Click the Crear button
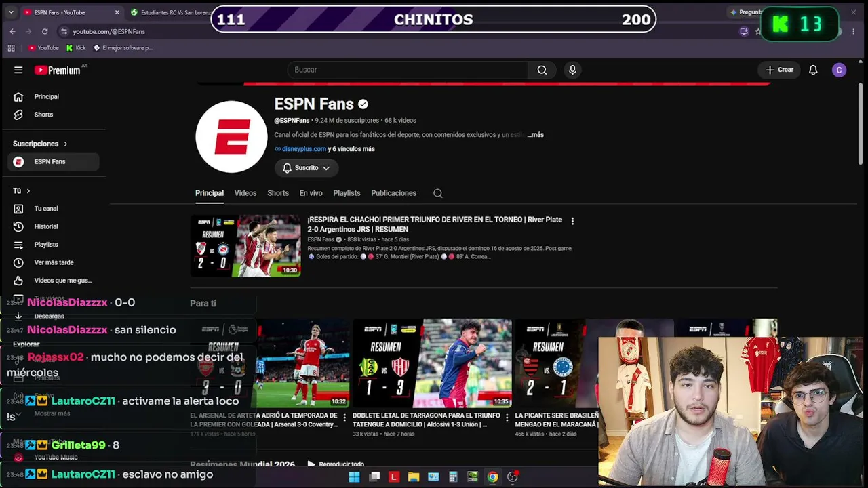Viewport: 868px width, 488px height. [779, 70]
